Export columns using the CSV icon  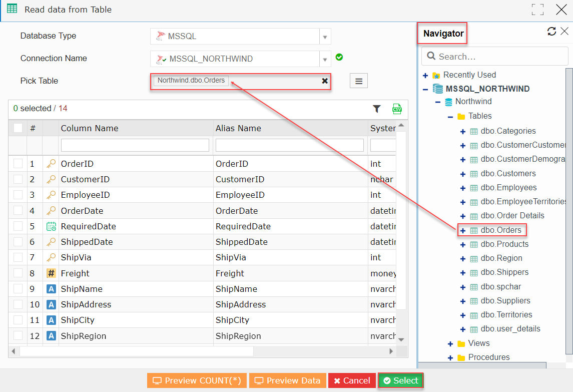[397, 109]
